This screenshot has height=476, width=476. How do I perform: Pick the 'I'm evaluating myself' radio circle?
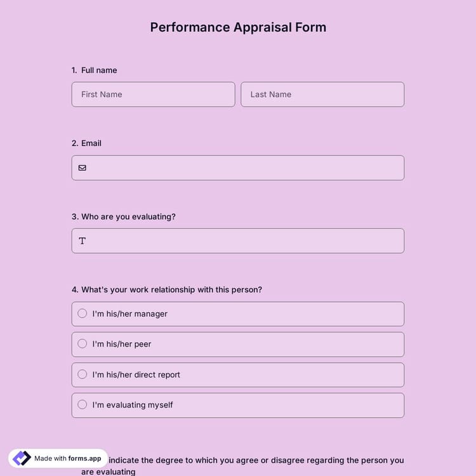[x=83, y=405]
